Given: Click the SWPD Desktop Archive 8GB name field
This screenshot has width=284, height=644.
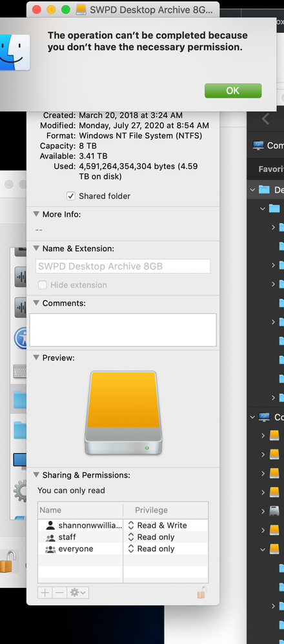Looking at the screenshot, I should tap(123, 266).
